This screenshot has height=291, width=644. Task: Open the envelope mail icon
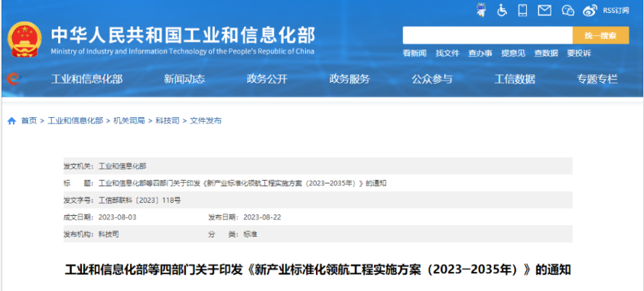pos(545,11)
